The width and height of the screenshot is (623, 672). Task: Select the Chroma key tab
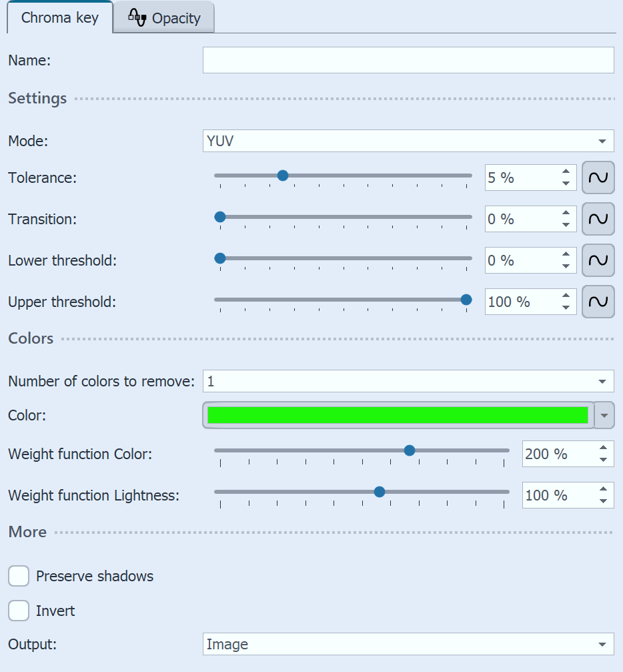pyautogui.click(x=59, y=18)
